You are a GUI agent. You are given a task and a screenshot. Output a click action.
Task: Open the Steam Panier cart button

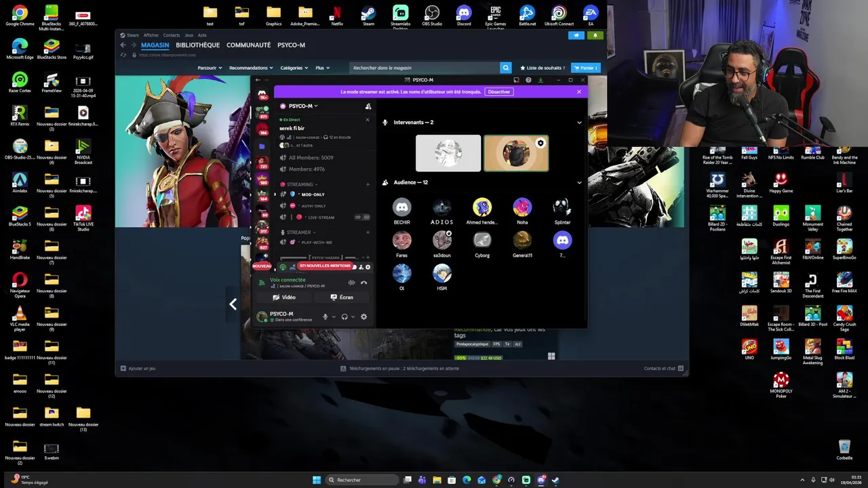(586, 68)
